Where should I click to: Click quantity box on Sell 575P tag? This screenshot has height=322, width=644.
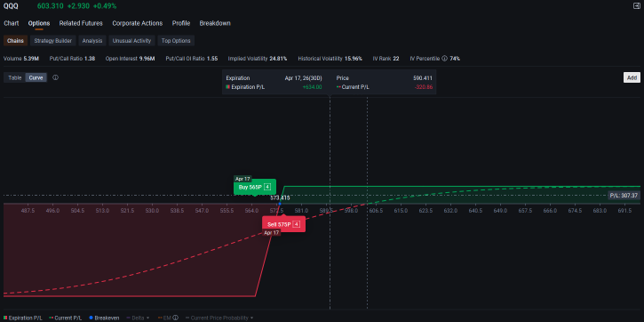(x=296, y=224)
